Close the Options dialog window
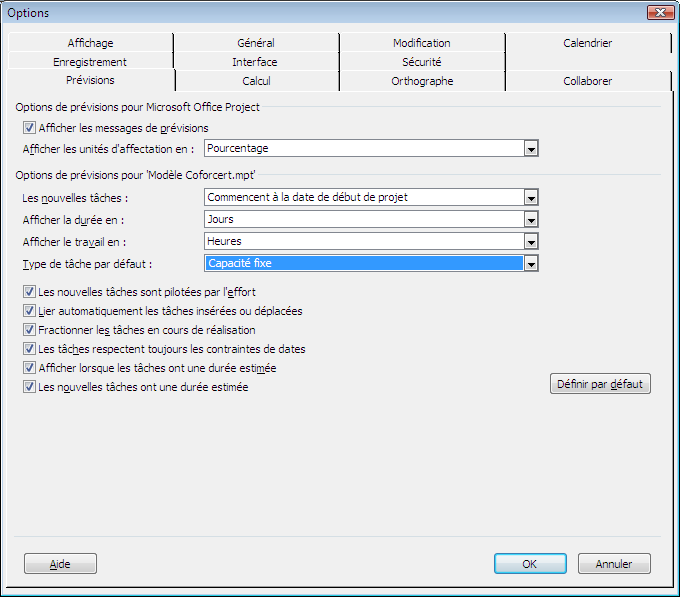680x597 pixels. pyautogui.click(x=659, y=13)
